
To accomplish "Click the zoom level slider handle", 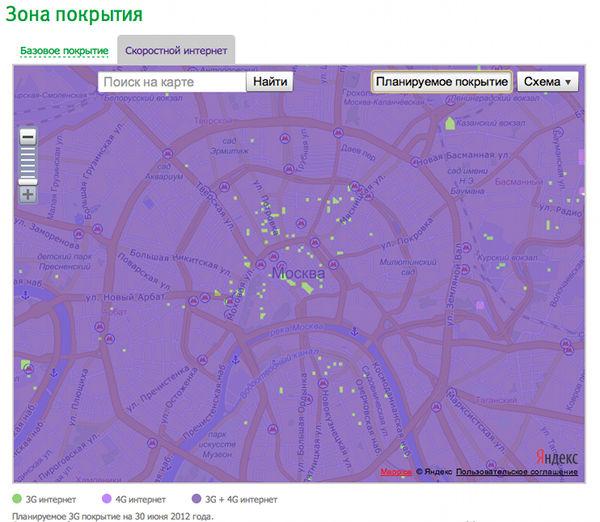I will click(28, 181).
